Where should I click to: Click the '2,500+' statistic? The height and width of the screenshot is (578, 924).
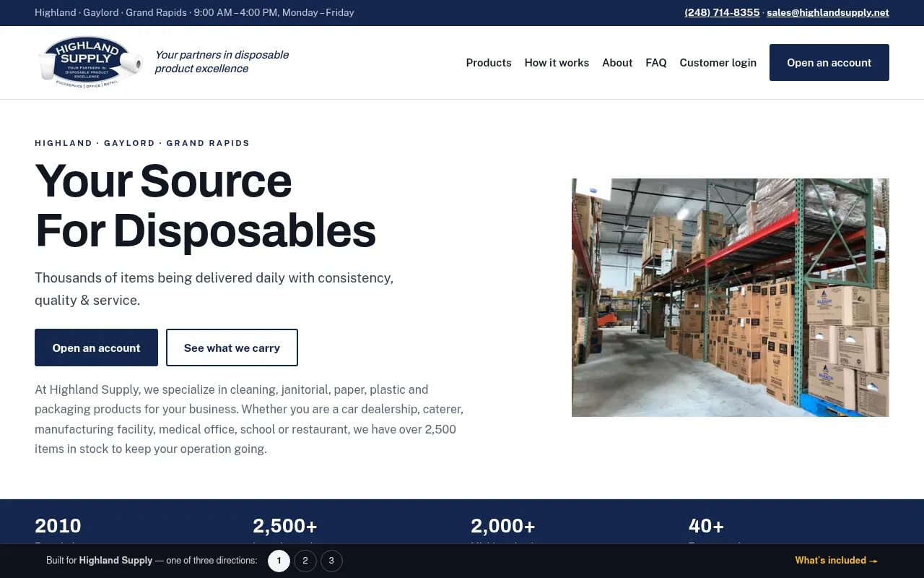tap(285, 525)
